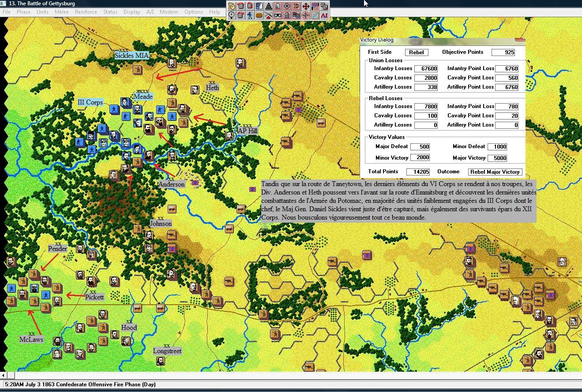Click the red crosshair target toolbar icon
Image resolution: width=582 pixels, height=392 pixels.
[x=305, y=15]
